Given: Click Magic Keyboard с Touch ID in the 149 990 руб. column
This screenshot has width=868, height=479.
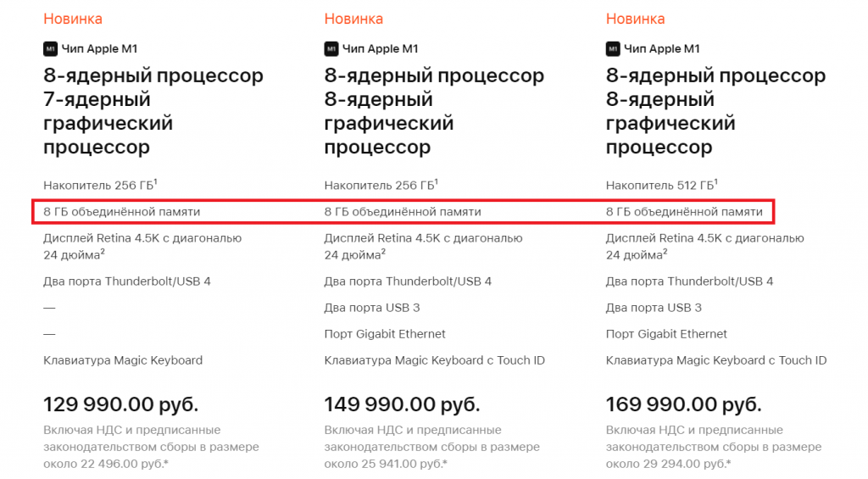Looking at the screenshot, I should pos(434,360).
